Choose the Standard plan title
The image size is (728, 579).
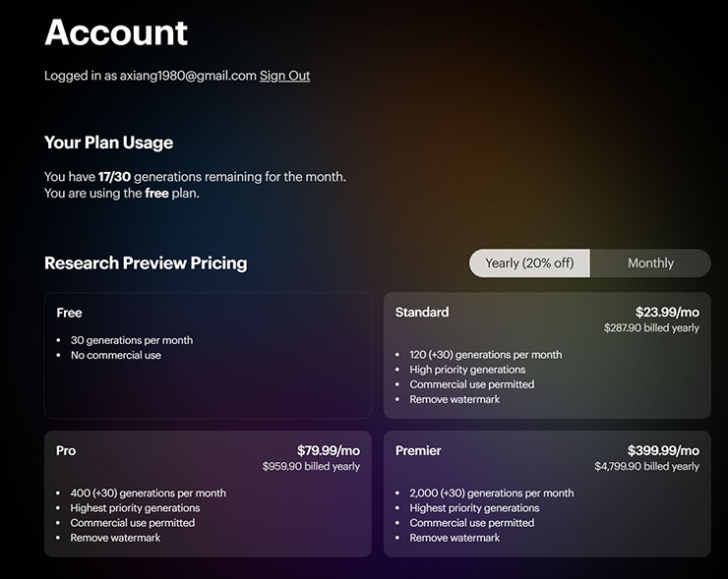tap(422, 313)
